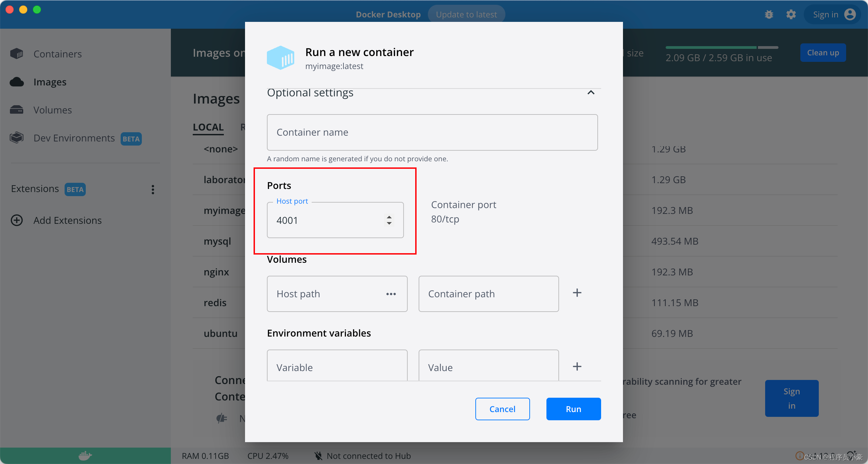
Task: Click the Images menu item in sidebar
Action: [49, 82]
